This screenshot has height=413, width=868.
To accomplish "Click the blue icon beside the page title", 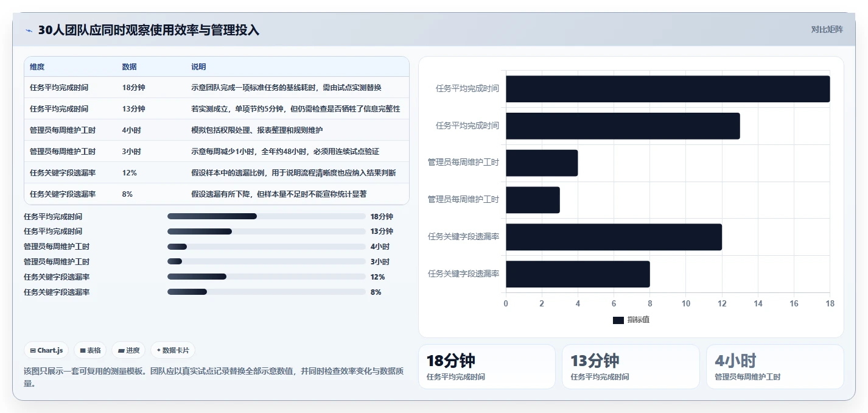I will click(29, 30).
